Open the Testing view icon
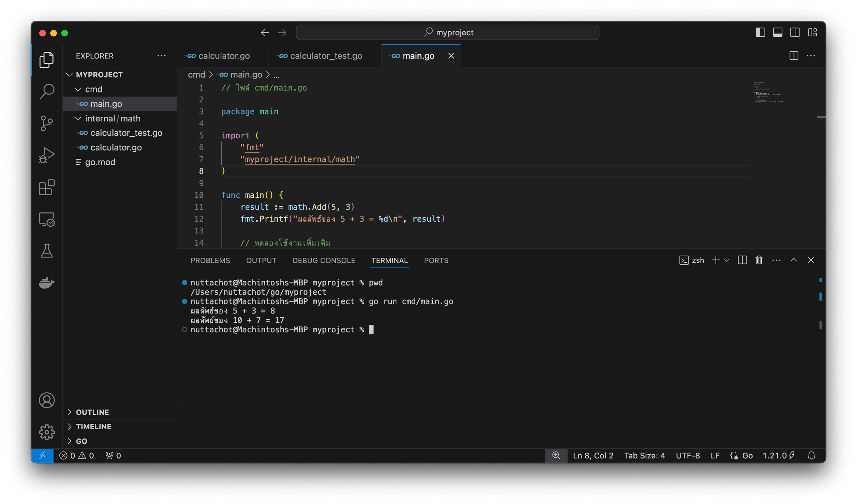 tap(46, 251)
